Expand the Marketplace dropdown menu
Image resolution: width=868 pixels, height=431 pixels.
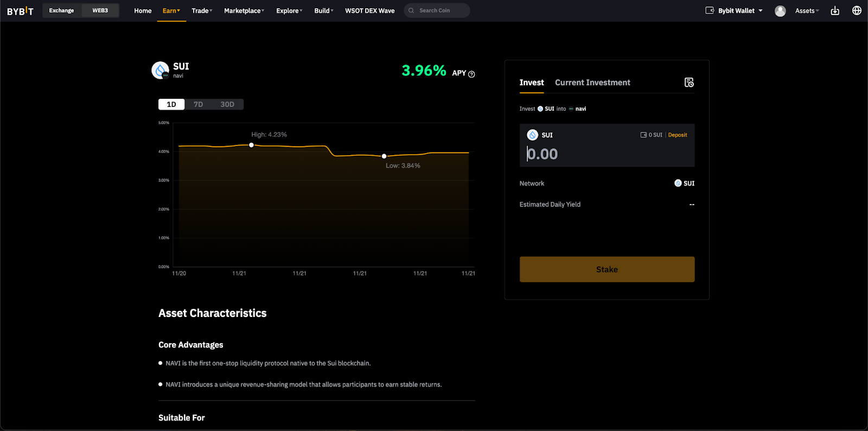click(x=244, y=11)
